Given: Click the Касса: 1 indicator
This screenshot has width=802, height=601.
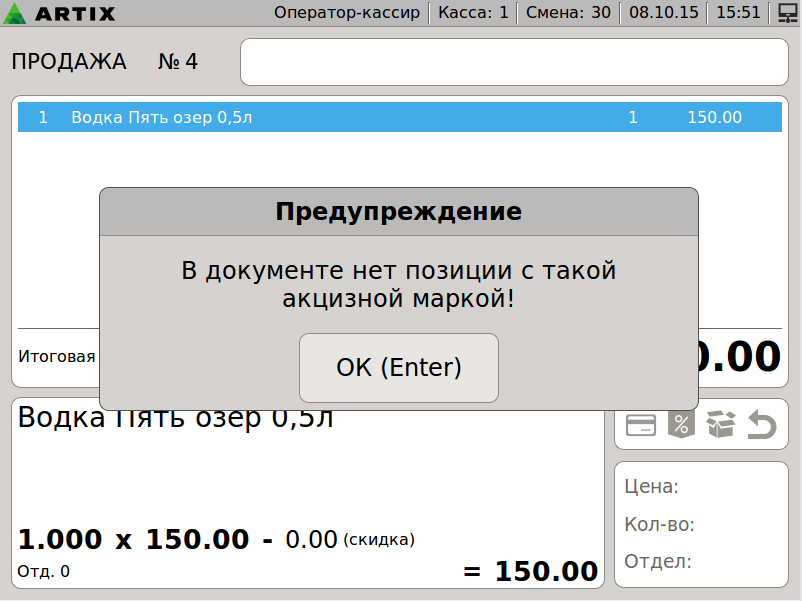Looking at the screenshot, I should [474, 13].
